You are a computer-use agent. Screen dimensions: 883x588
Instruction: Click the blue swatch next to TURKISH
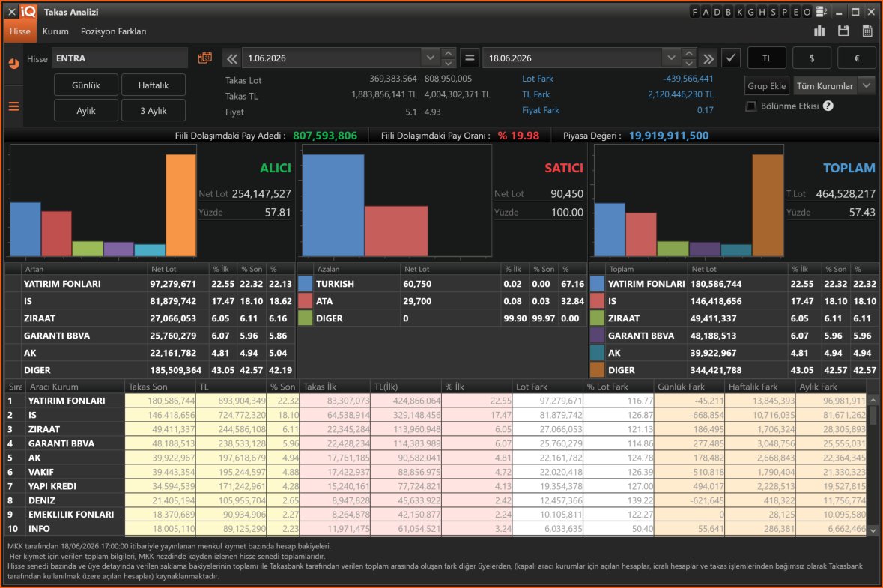point(305,284)
